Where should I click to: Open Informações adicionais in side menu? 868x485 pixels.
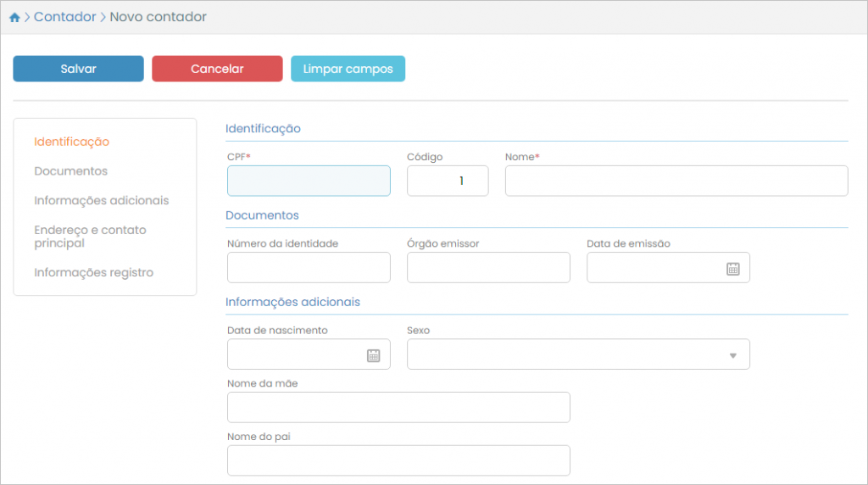101,201
